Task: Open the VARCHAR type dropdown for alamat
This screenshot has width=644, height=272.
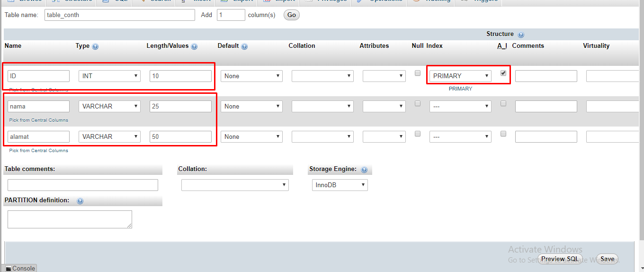Action: click(109, 136)
